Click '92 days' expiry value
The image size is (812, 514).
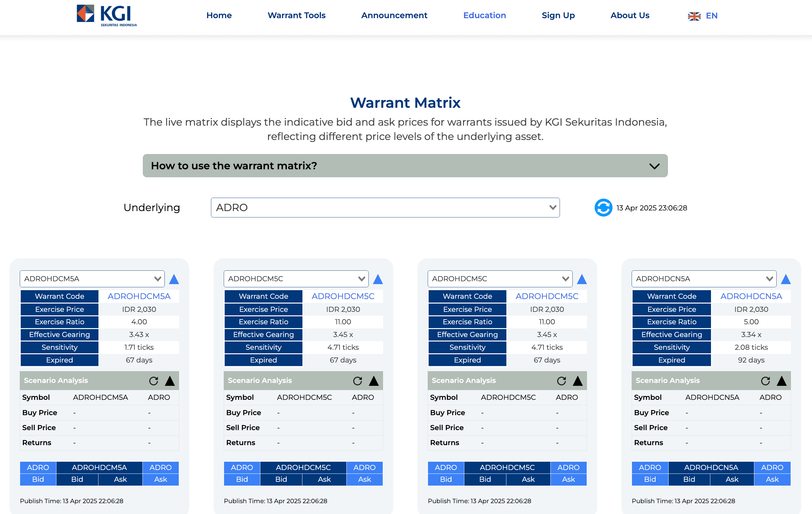pos(751,360)
